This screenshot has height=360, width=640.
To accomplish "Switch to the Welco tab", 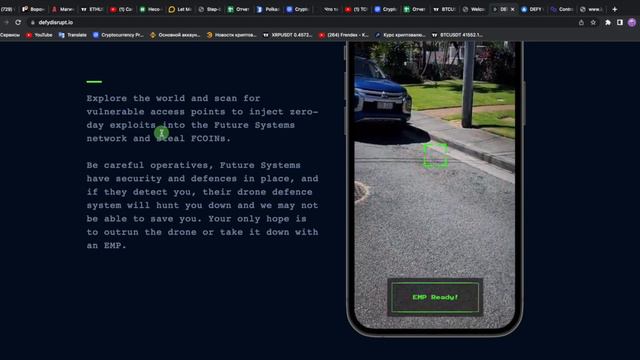I will click(473, 9).
